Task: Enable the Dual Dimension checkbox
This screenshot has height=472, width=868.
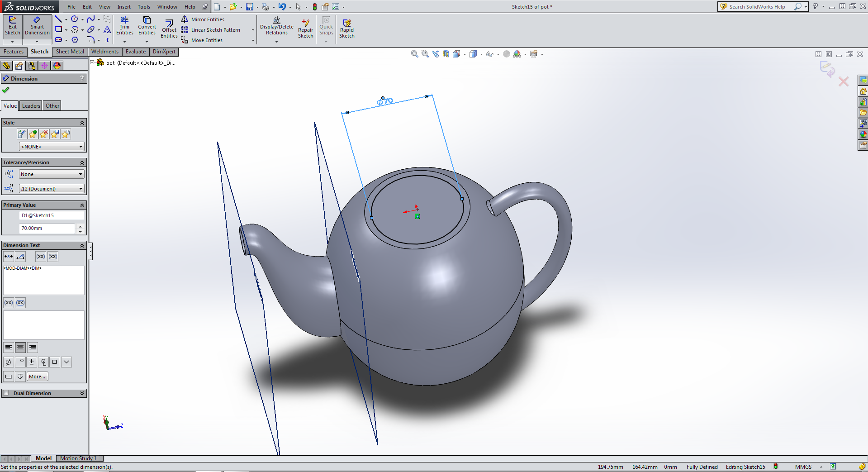Action: coord(6,393)
